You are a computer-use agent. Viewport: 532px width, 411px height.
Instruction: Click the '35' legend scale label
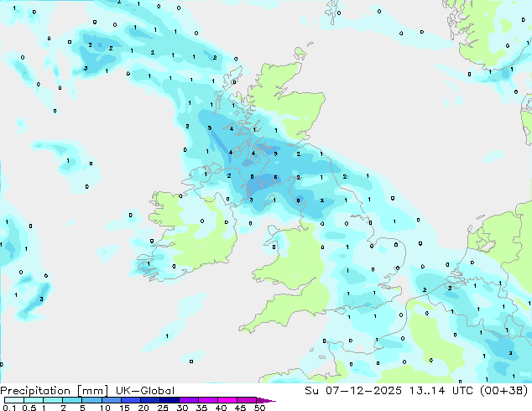(201, 408)
